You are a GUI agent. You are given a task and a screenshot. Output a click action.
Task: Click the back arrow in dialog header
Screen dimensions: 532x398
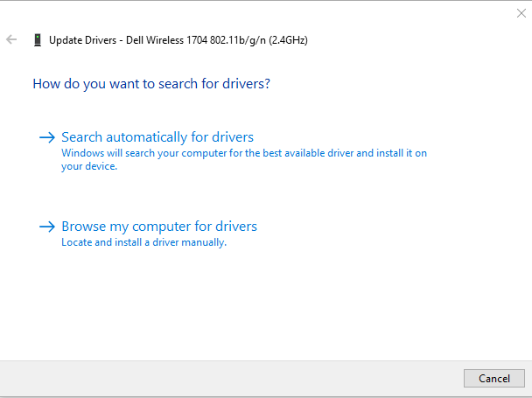coord(11,39)
